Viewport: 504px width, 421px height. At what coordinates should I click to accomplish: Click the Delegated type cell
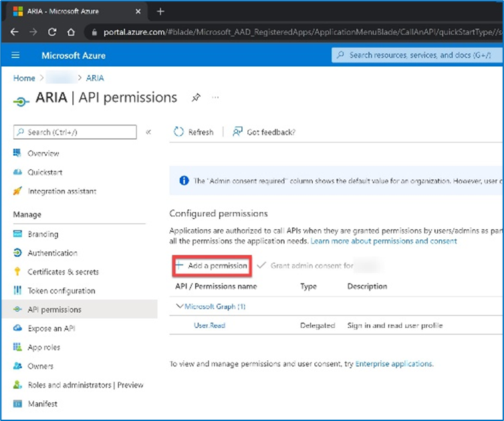[x=318, y=325]
